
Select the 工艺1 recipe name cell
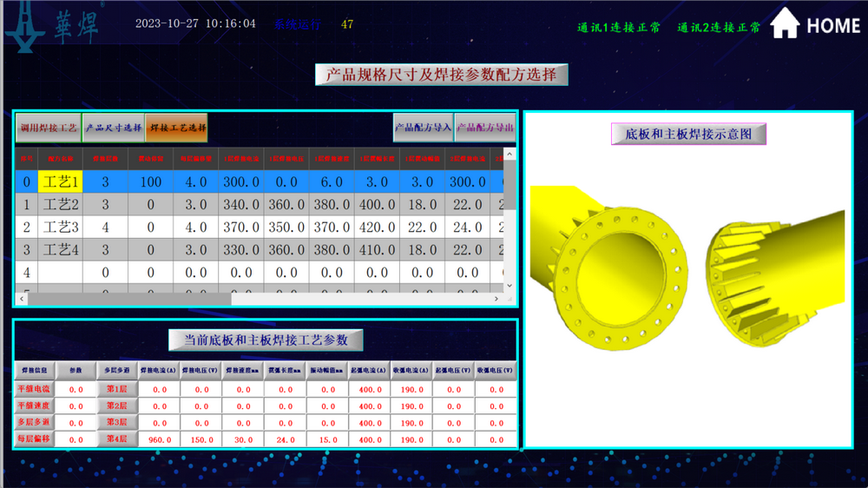click(62, 182)
